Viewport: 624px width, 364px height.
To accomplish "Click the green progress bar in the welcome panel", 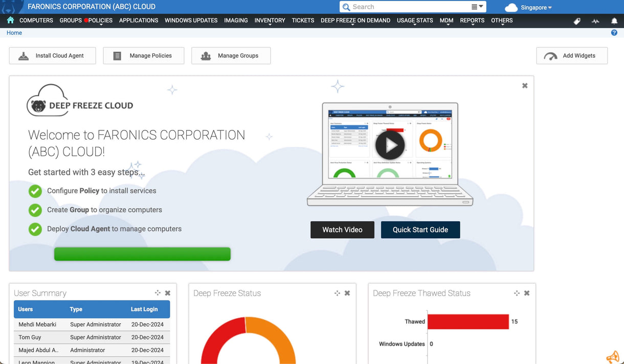I will [142, 254].
